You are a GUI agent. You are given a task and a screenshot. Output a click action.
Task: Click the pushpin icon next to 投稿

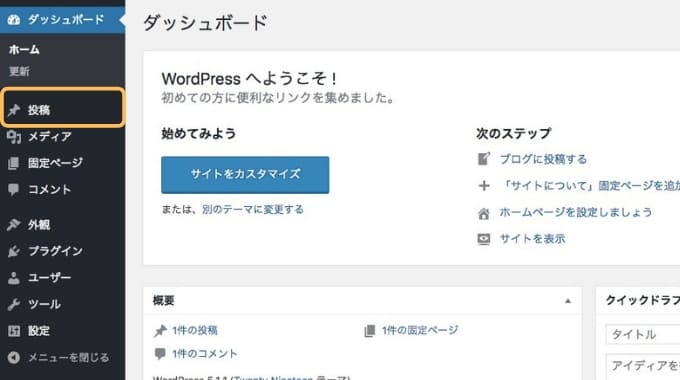[13, 110]
